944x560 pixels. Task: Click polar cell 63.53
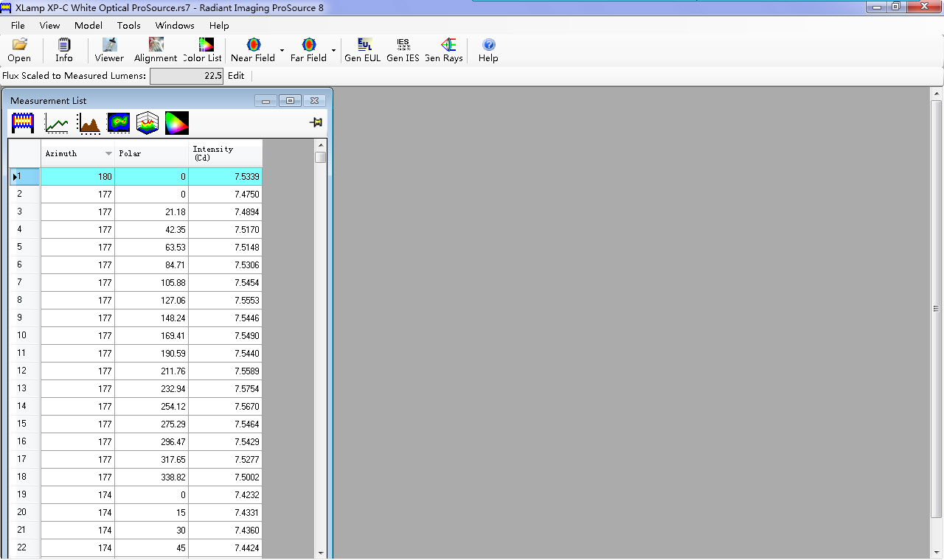click(x=152, y=248)
